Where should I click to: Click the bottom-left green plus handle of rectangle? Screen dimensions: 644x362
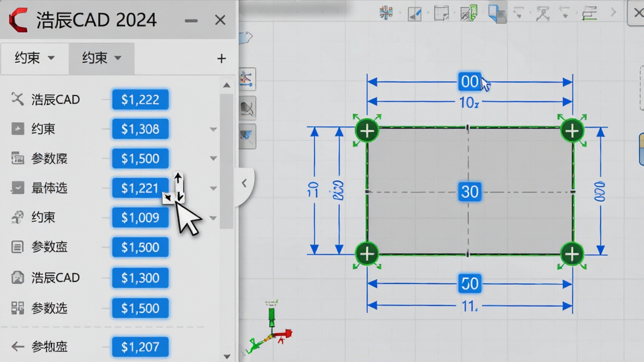click(x=367, y=254)
